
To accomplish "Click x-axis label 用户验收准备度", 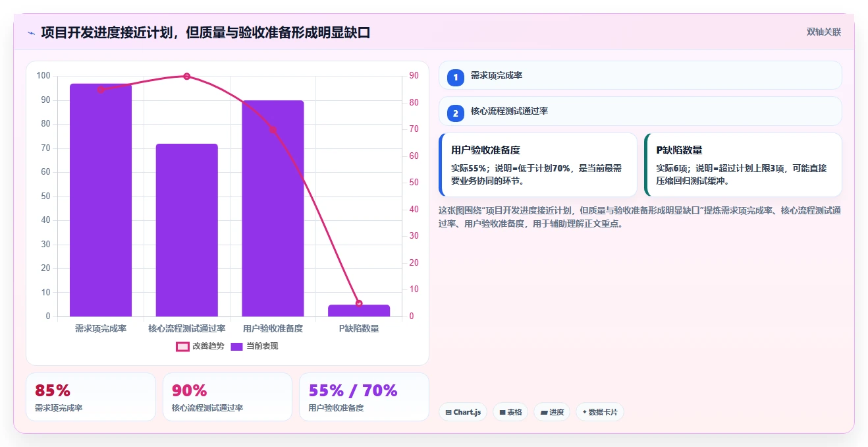I will coord(273,328).
